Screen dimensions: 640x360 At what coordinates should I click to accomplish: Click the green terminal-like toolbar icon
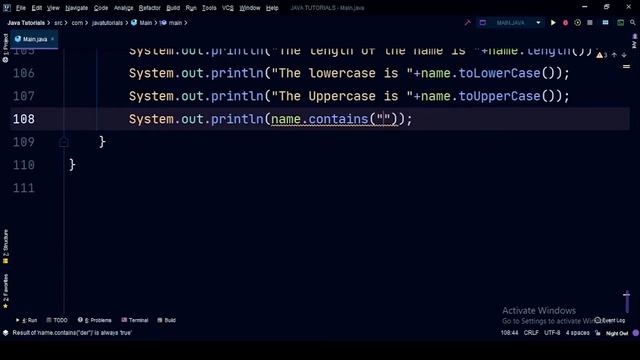tap(620, 23)
